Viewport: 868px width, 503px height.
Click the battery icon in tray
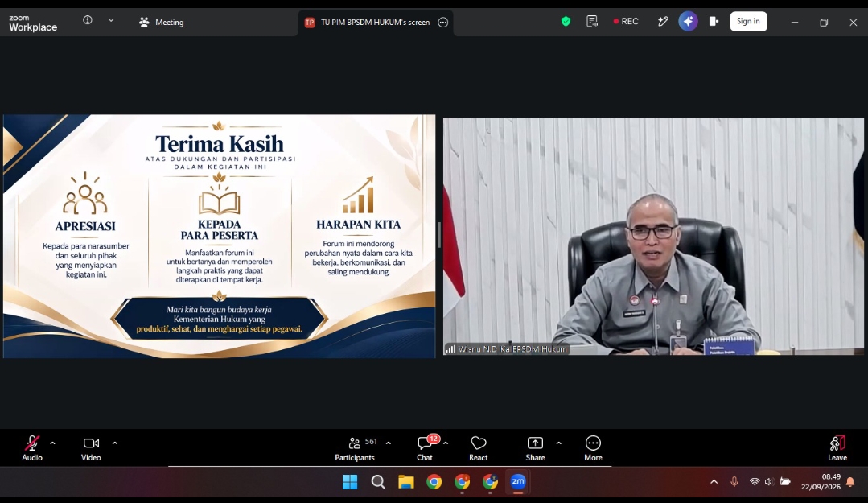point(785,482)
